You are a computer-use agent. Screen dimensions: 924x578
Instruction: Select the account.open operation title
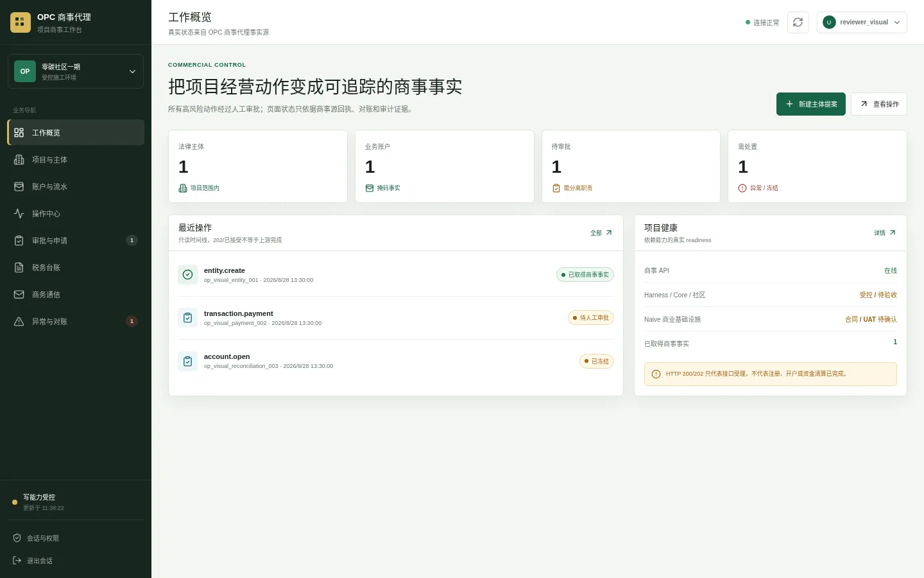[x=227, y=356]
